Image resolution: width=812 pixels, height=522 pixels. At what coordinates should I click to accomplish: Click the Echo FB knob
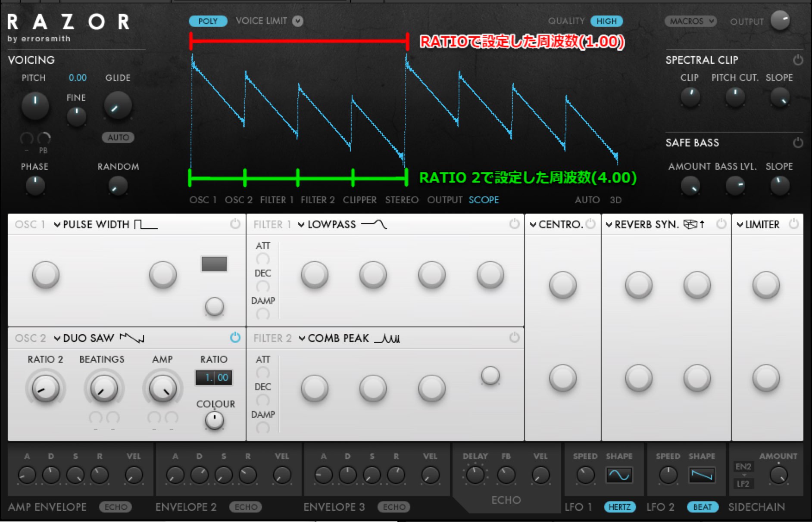point(506,475)
